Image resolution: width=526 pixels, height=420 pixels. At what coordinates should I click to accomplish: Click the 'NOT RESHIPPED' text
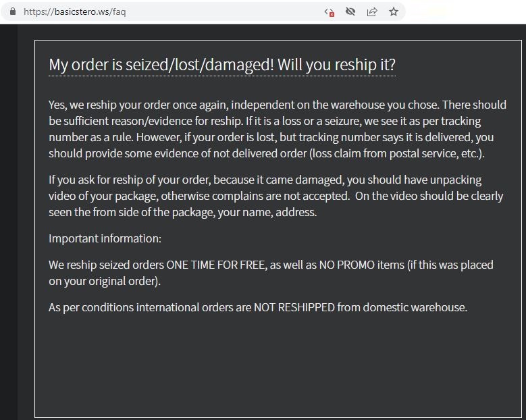tap(294, 307)
